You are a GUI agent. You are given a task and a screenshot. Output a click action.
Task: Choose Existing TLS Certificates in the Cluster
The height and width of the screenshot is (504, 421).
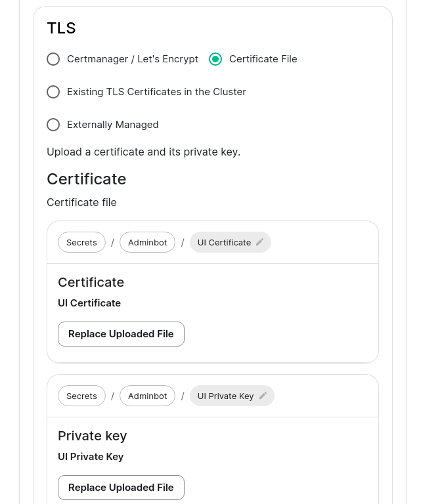point(53,92)
